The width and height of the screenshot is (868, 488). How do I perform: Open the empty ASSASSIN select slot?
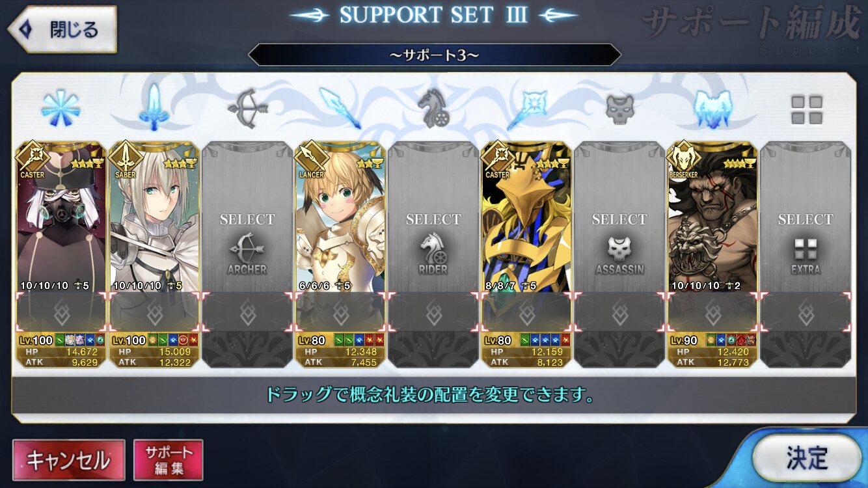(x=619, y=255)
